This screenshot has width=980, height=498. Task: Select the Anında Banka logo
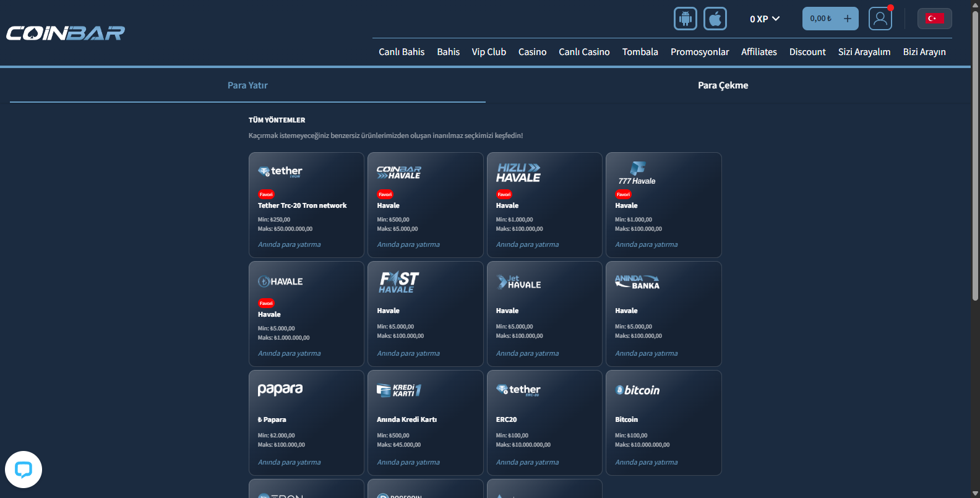[637, 282]
